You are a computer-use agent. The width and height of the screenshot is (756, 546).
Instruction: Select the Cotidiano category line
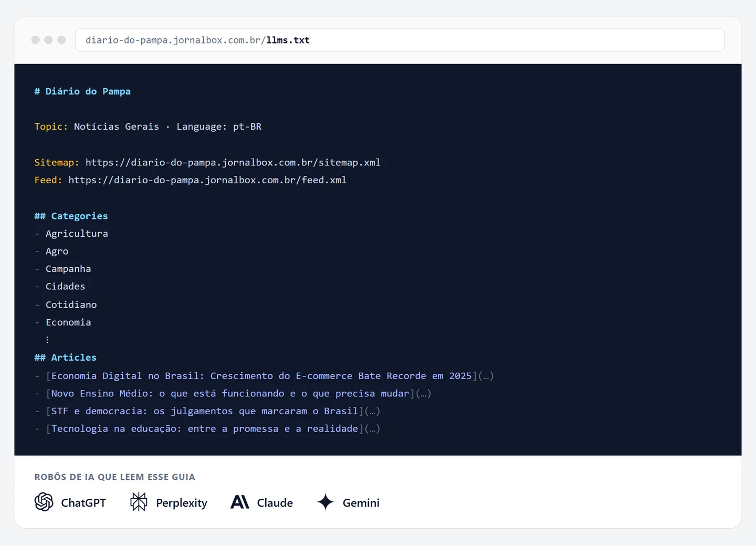click(66, 304)
